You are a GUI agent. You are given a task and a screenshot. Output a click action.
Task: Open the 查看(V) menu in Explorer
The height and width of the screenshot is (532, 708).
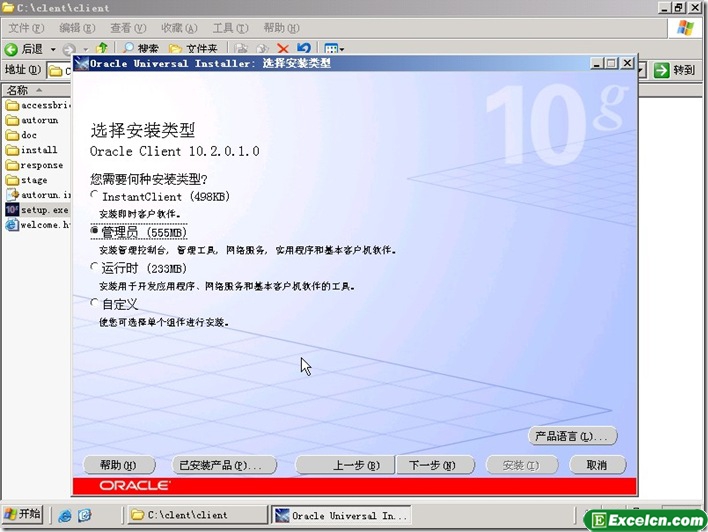click(128, 28)
